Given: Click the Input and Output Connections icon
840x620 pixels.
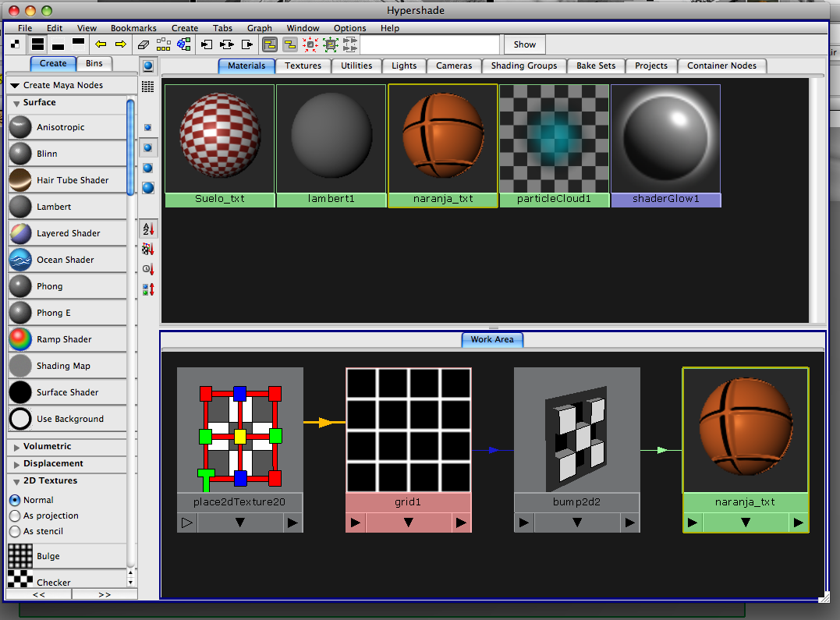Looking at the screenshot, I should tap(225, 44).
